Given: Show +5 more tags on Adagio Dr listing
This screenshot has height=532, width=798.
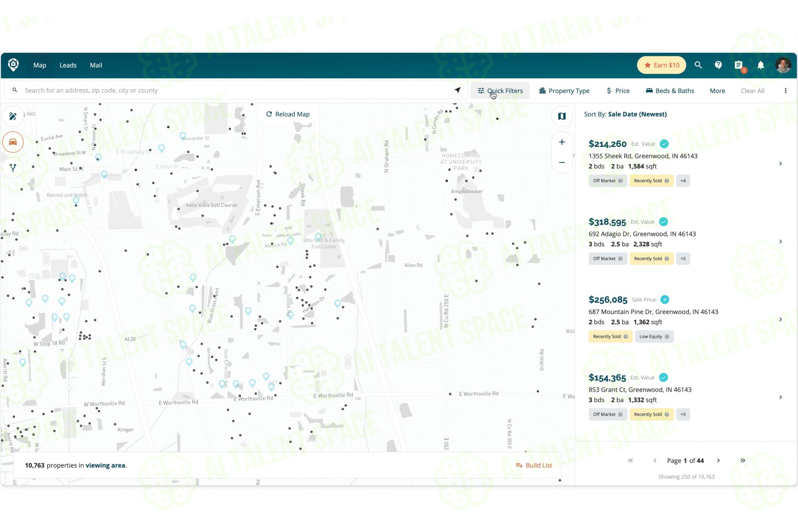Looking at the screenshot, I should pos(683,259).
